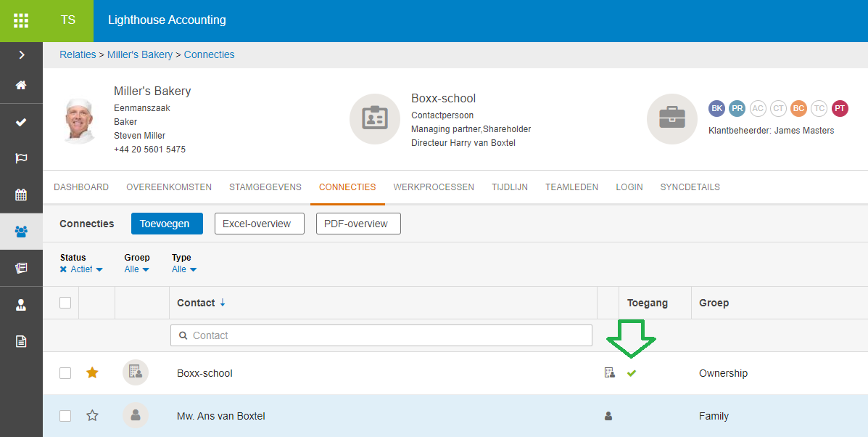Tick the select-all checkbox in table header
The width and height of the screenshot is (868, 437).
coord(65,303)
